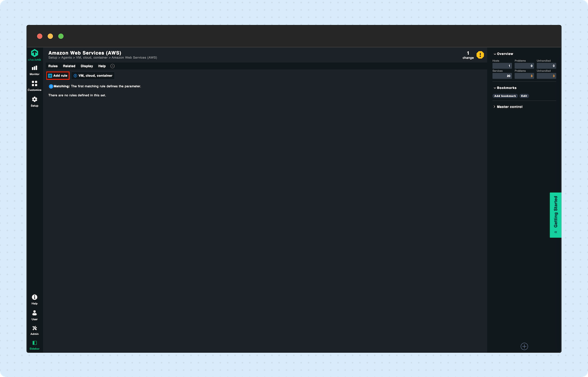Go to VM, cloud, container button

(93, 76)
